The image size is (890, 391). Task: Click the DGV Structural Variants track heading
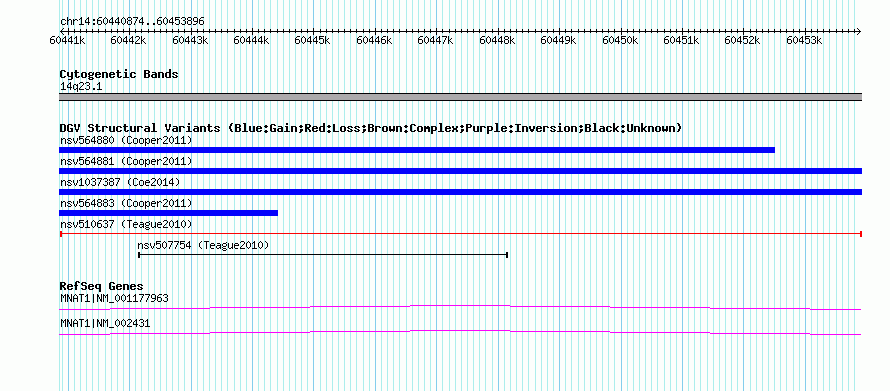371,128
